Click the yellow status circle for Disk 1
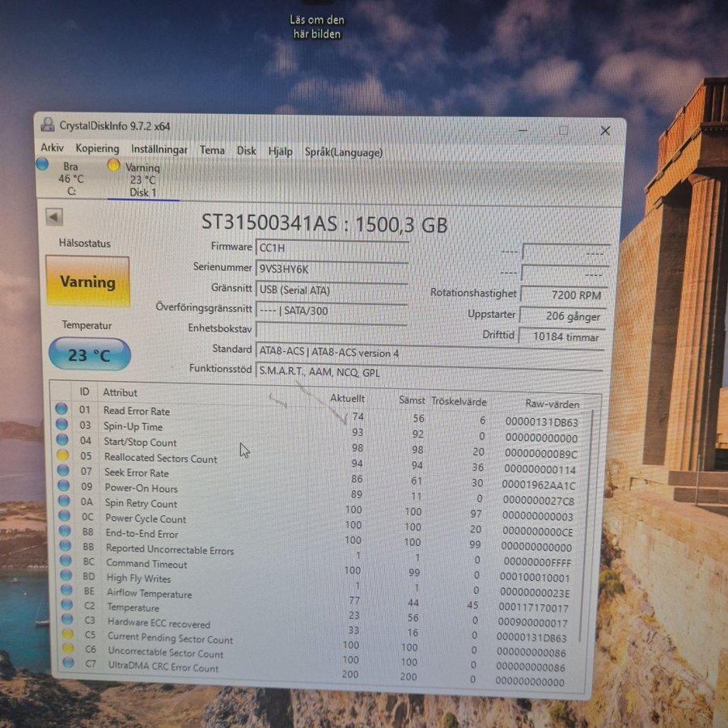This screenshot has width=728, height=728. tap(113, 165)
